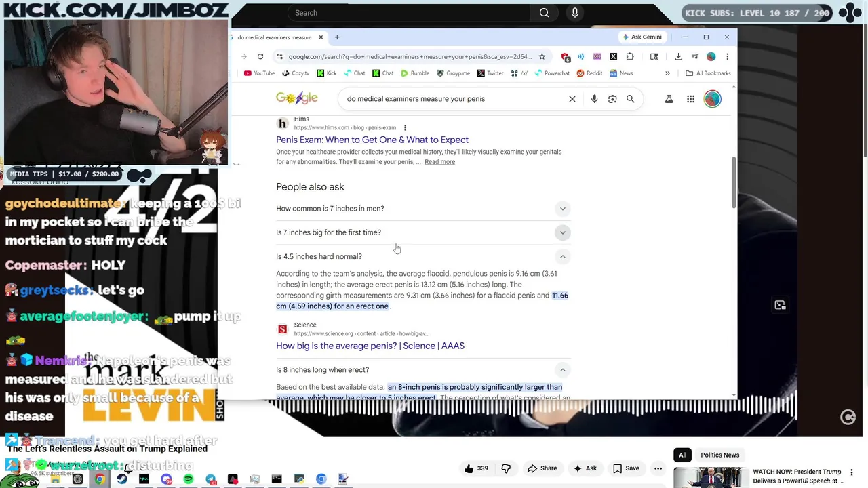Open Spotify from the taskbar
868x488 pixels.
[189, 479]
